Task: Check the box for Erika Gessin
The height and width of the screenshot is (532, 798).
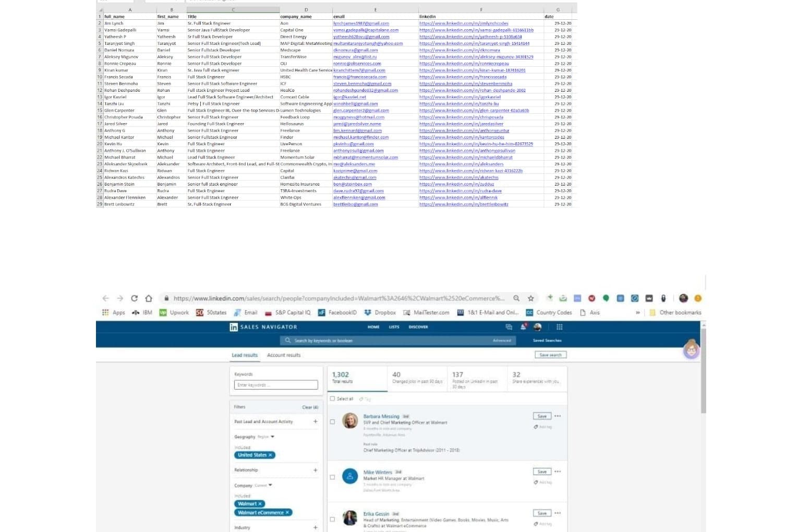Action: click(332, 519)
